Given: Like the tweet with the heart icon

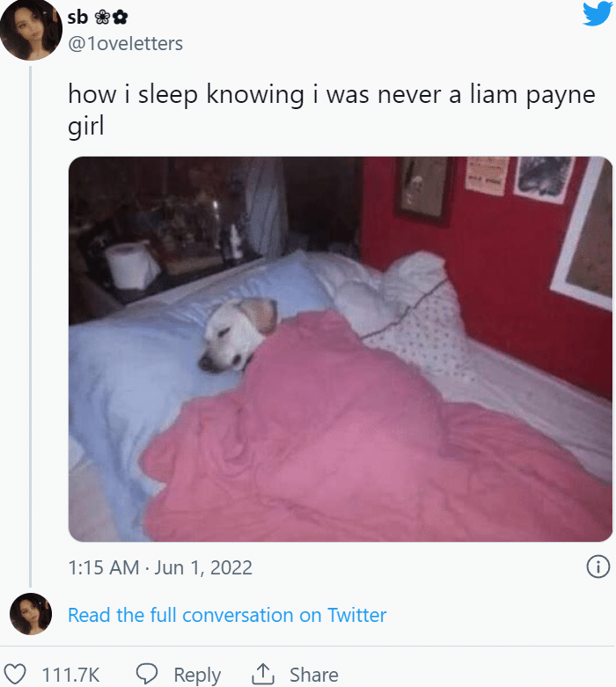Looking at the screenshot, I should (x=15, y=674).
